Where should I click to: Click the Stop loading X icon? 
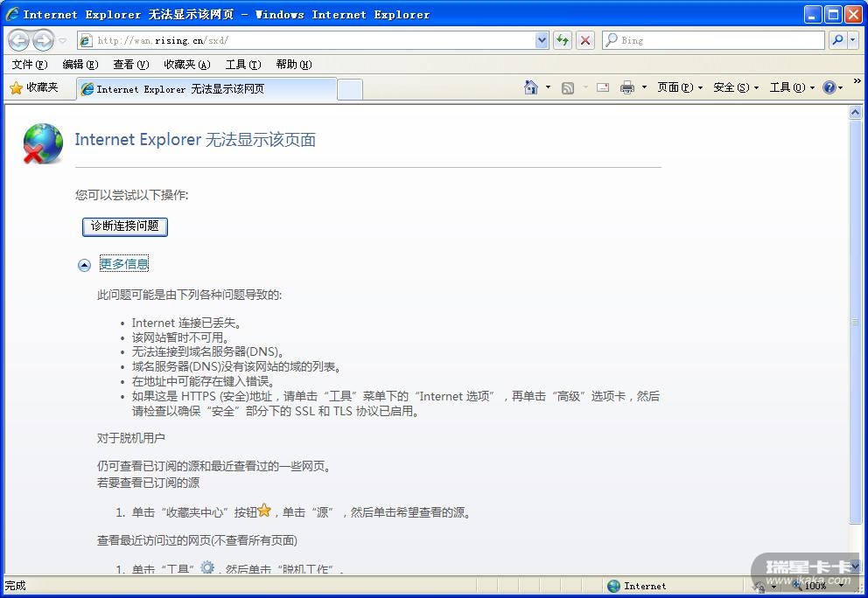[x=585, y=40]
